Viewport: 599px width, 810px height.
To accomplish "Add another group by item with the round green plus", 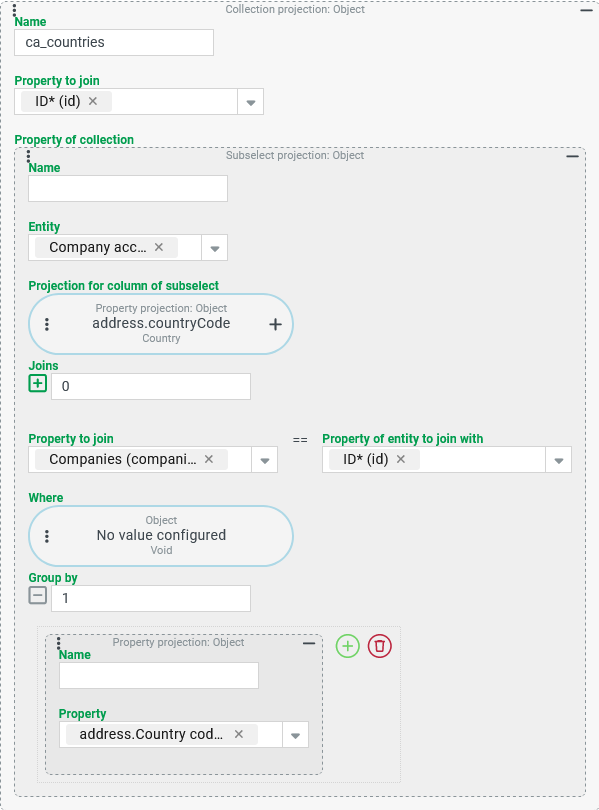I will tap(348, 646).
